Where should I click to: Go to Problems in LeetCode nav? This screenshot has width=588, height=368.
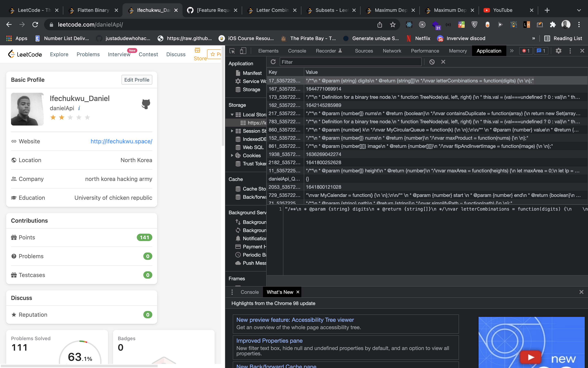click(88, 54)
